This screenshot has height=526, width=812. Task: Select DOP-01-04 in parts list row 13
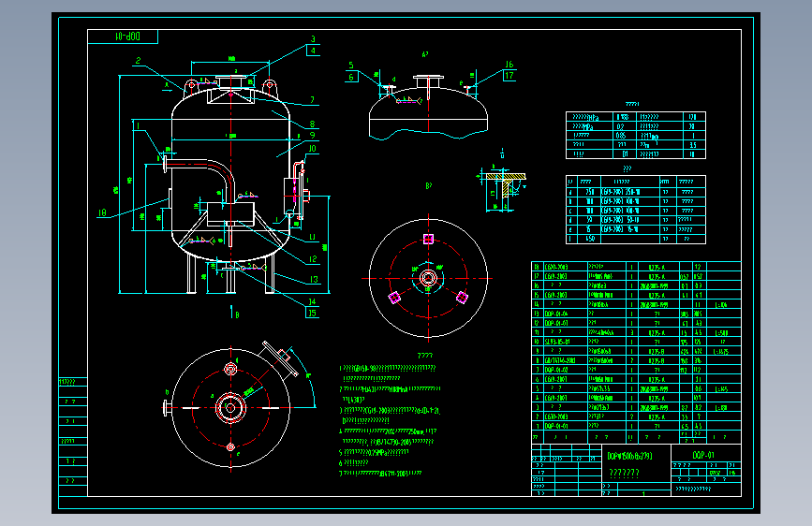pos(556,314)
